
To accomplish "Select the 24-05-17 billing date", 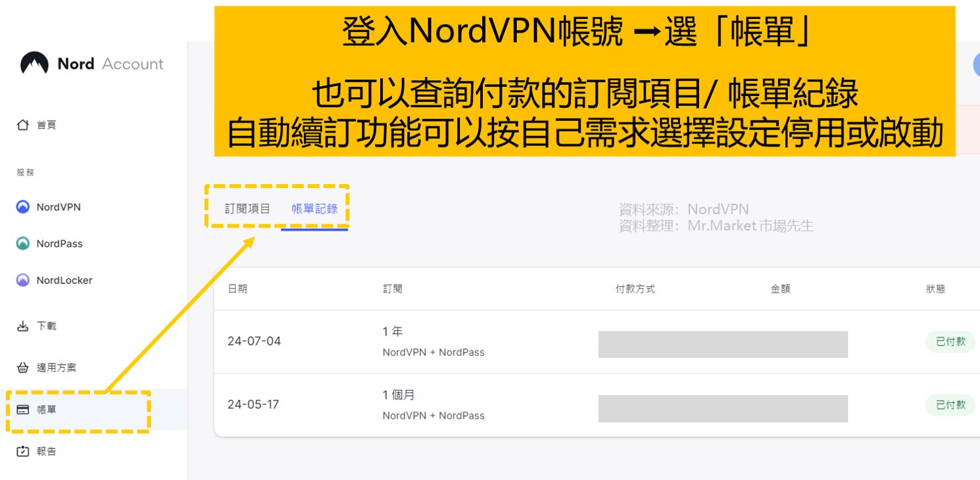I will coord(253,404).
